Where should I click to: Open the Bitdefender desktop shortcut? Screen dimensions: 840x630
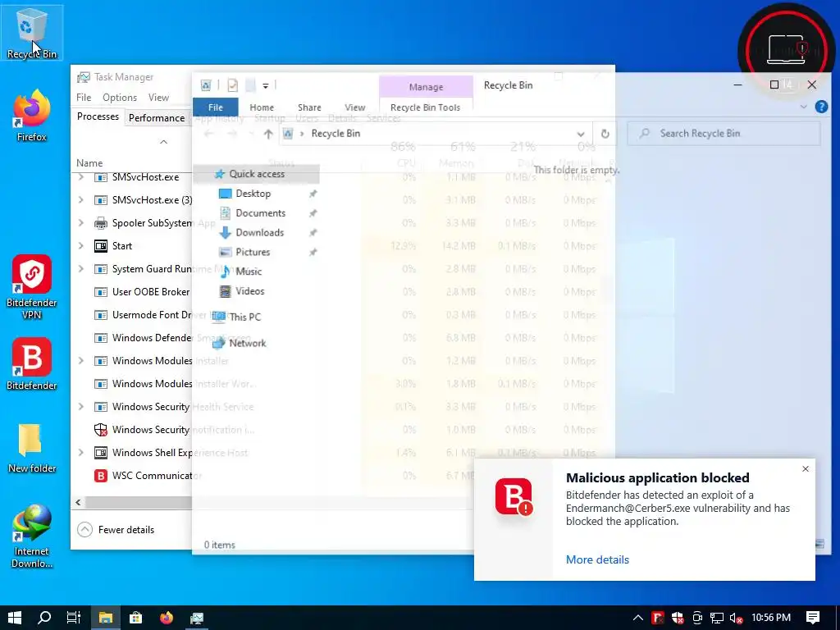(x=32, y=364)
